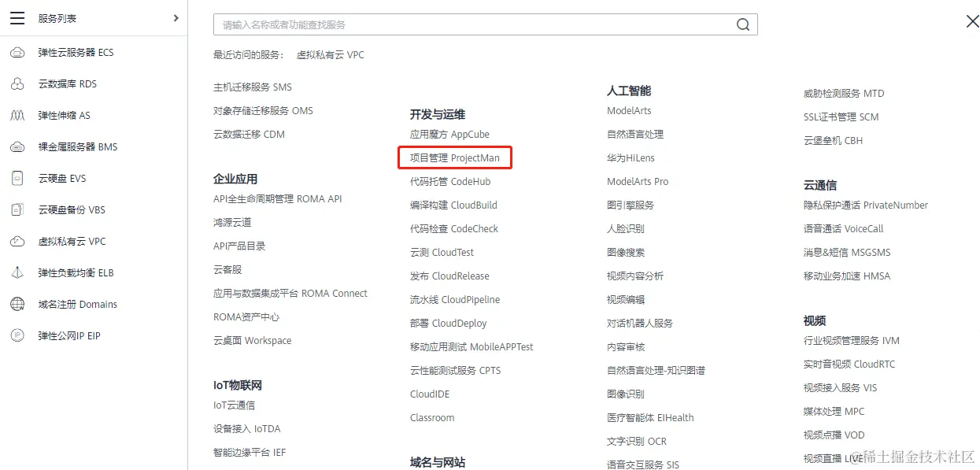
Task: Click the 云硬盘备份 VBS icon
Action: pyautogui.click(x=17, y=210)
